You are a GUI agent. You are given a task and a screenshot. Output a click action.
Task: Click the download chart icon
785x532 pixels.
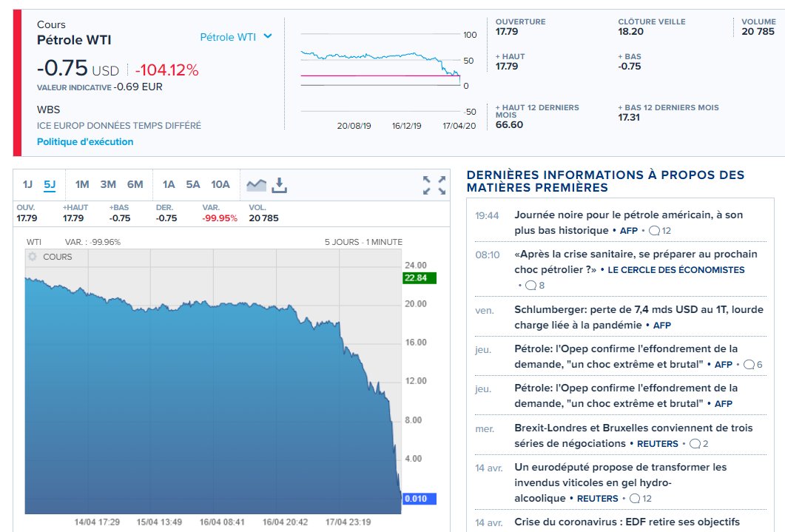280,185
